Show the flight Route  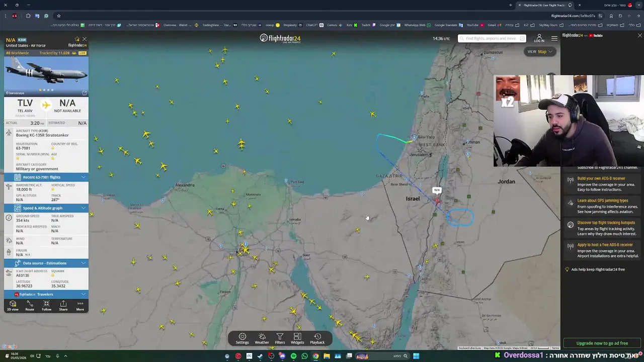[30, 306]
